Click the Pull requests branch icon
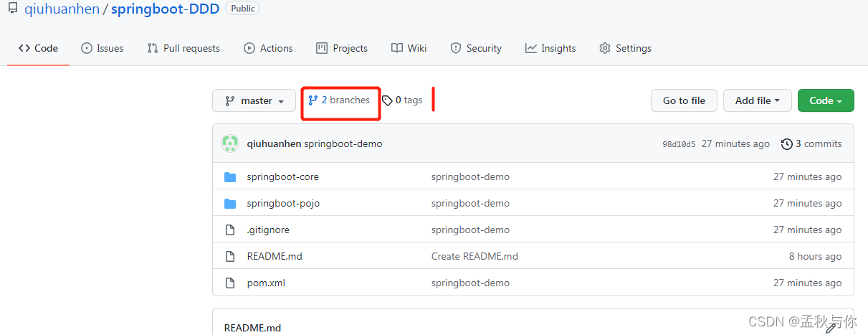The image size is (868, 335). pyautogui.click(x=152, y=48)
